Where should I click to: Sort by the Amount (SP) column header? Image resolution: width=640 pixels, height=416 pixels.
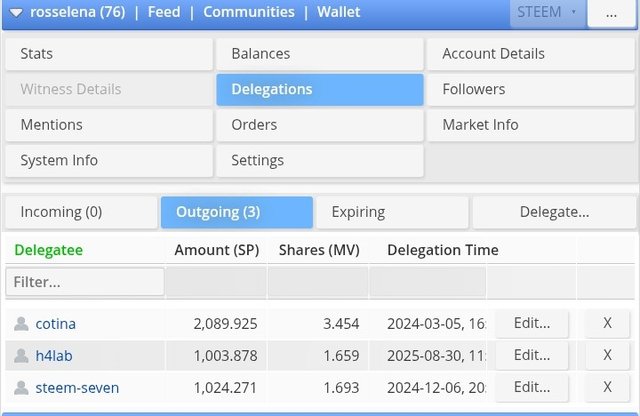(x=215, y=250)
